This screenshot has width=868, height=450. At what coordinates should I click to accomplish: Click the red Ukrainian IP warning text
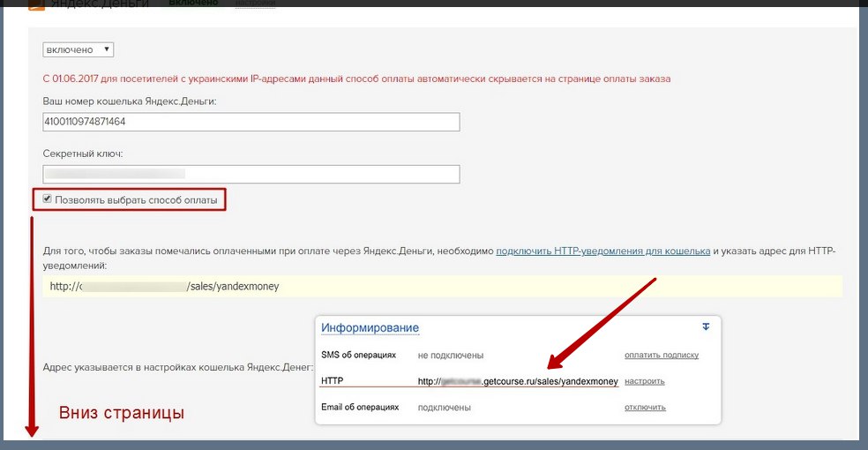[x=356, y=79]
